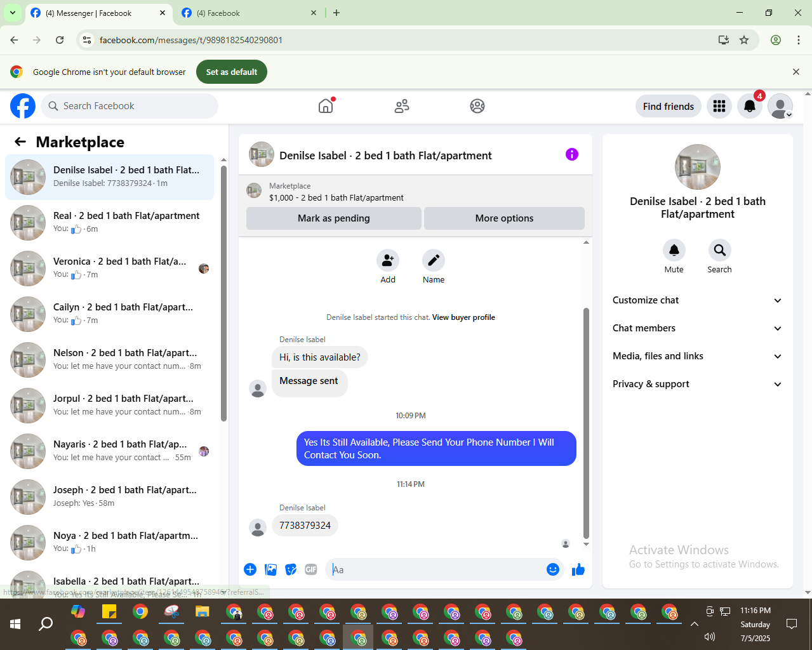The width and height of the screenshot is (812, 650).
Task: Bookmark this page with the star icon
Action: (x=744, y=40)
